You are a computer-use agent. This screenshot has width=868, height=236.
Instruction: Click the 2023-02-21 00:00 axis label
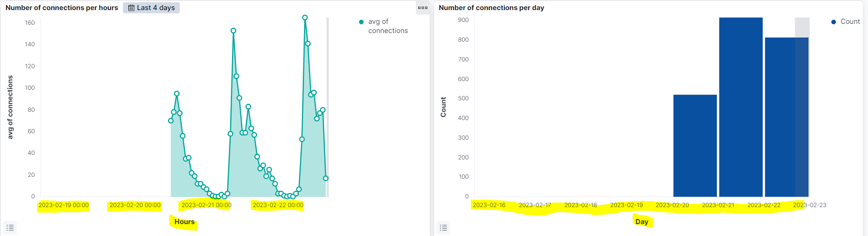(206, 205)
